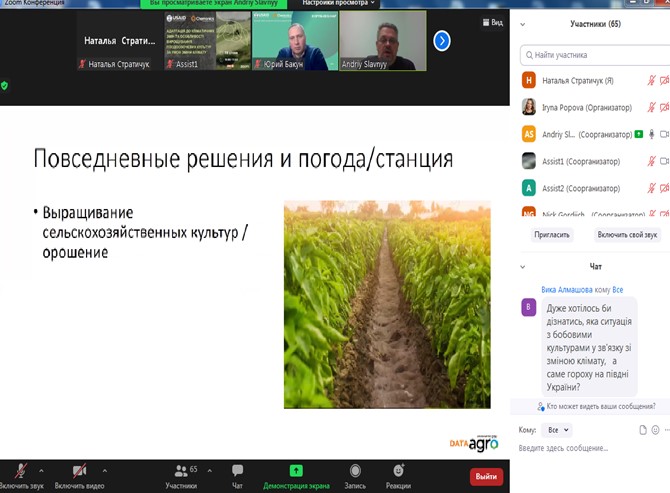Show next video thumbnails with the blue arrow
The width and height of the screenshot is (670, 493).
click(x=441, y=41)
